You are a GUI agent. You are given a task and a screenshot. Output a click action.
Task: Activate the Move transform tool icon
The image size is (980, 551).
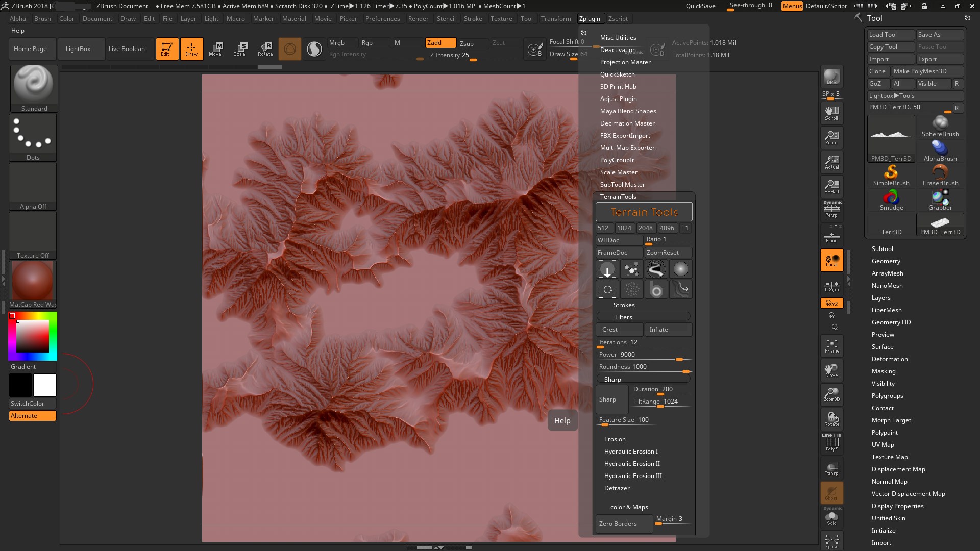(x=215, y=48)
